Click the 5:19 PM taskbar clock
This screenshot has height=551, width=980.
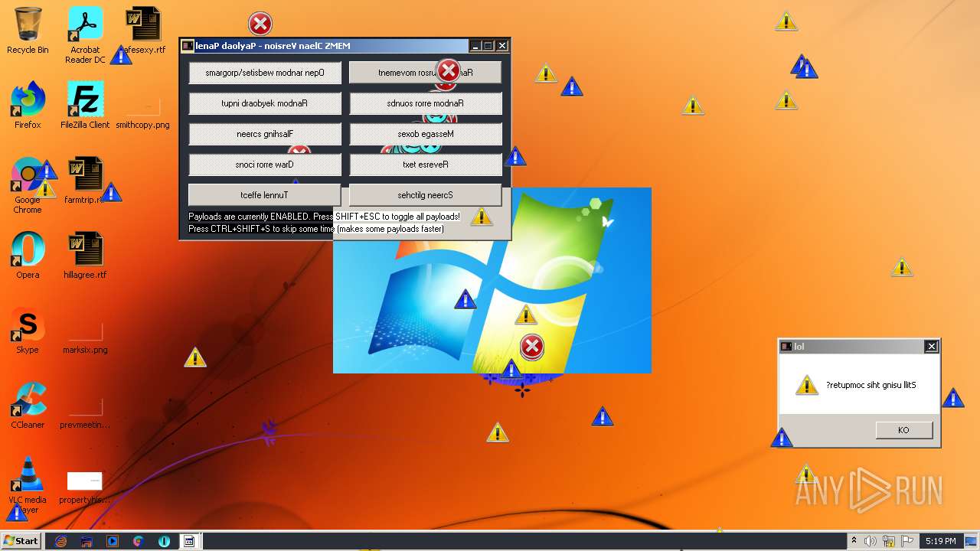(x=940, y=541)
